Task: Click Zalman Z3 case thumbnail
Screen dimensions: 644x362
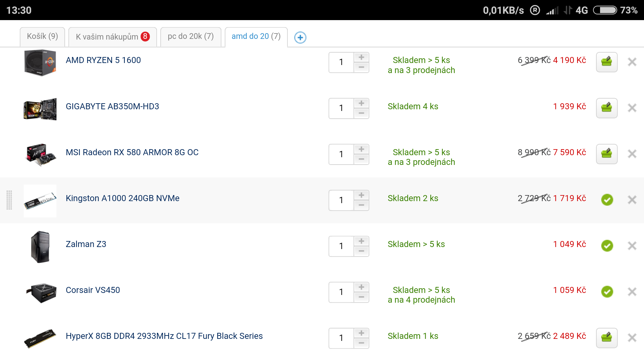Action: pos(40,247)
